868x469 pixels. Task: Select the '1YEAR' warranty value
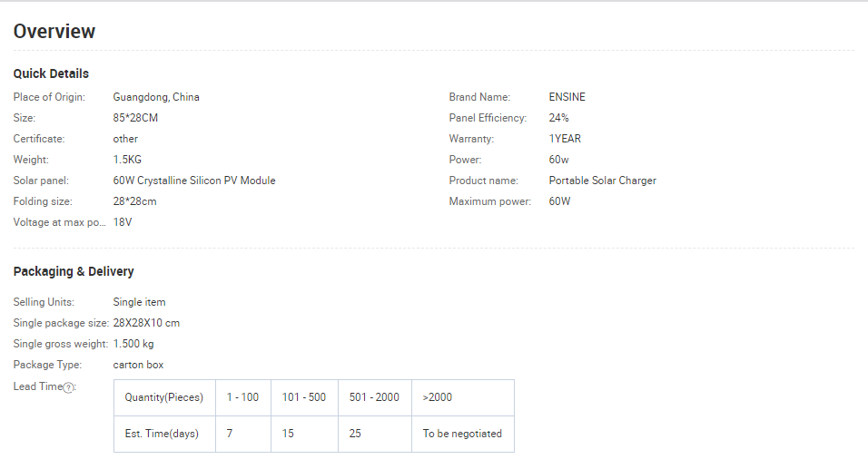(x=565, y=139)
